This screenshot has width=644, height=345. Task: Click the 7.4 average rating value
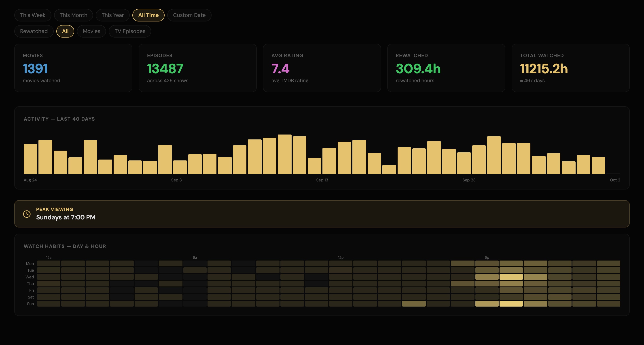280,69
